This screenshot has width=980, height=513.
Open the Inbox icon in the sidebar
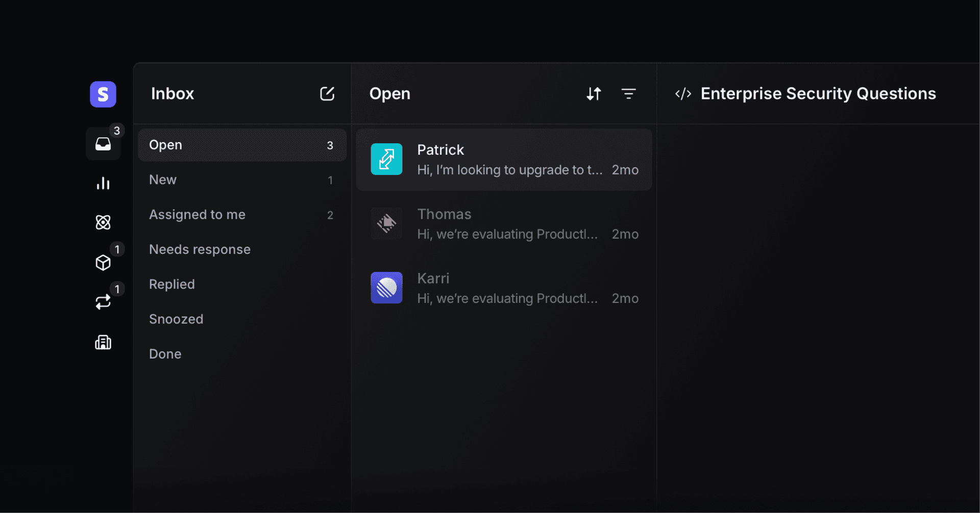point(103,144)
